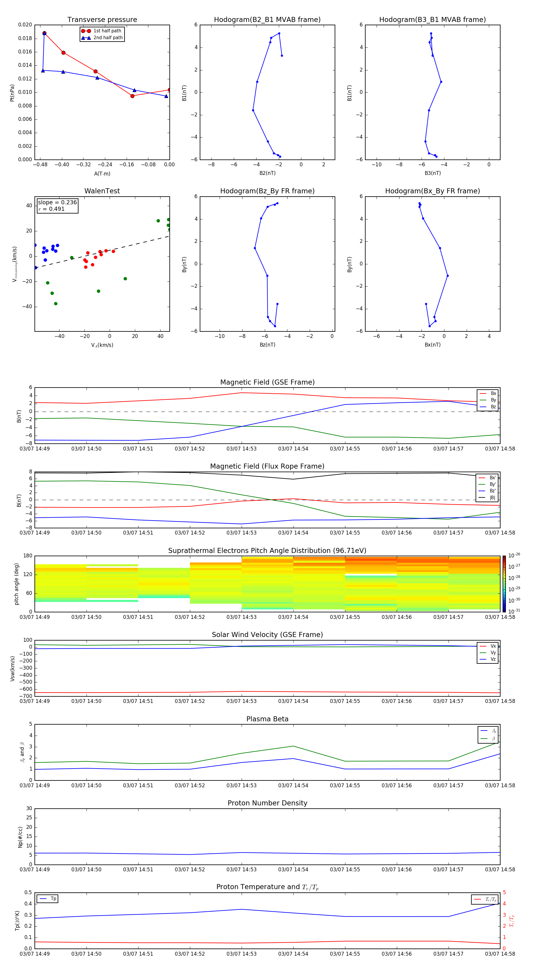Click the 'Magnetic Field (Flux Rope Frame)' title
The image size is (535, 980).
click(267, 467)
